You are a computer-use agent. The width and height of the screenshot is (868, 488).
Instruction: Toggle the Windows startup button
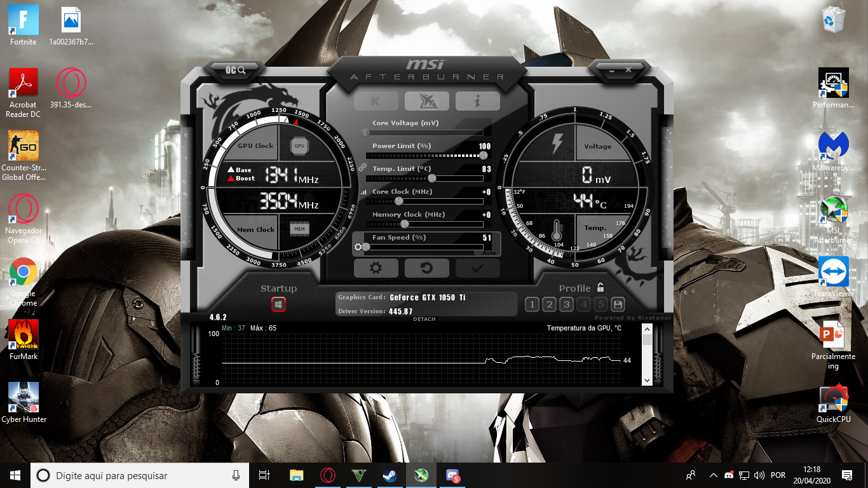(278, 305)
